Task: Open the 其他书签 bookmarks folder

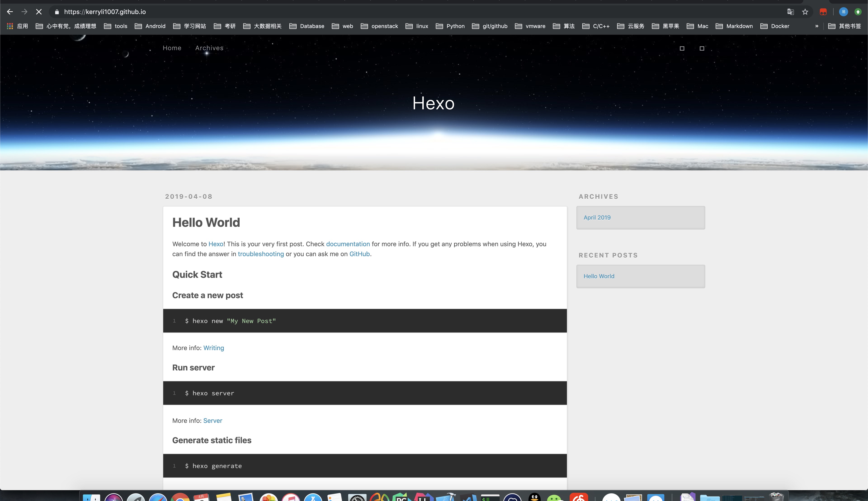Action: [x=844, y=26]
